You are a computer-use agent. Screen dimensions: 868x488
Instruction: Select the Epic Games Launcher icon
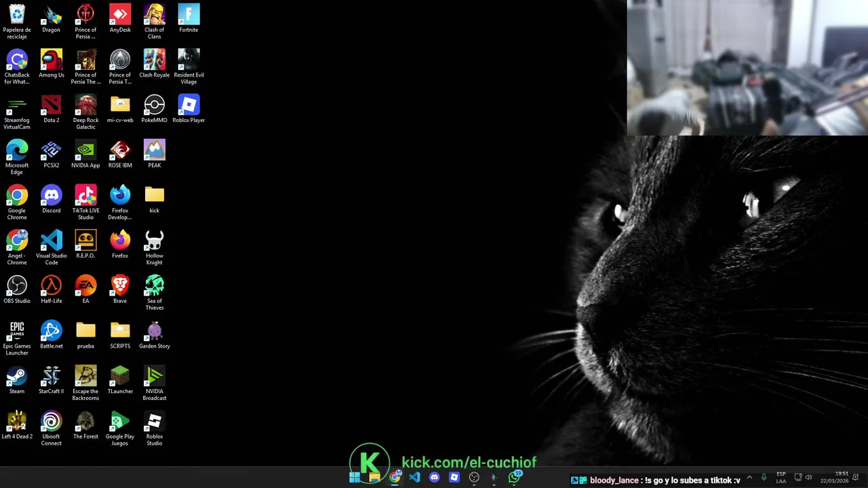click(17, 338)
